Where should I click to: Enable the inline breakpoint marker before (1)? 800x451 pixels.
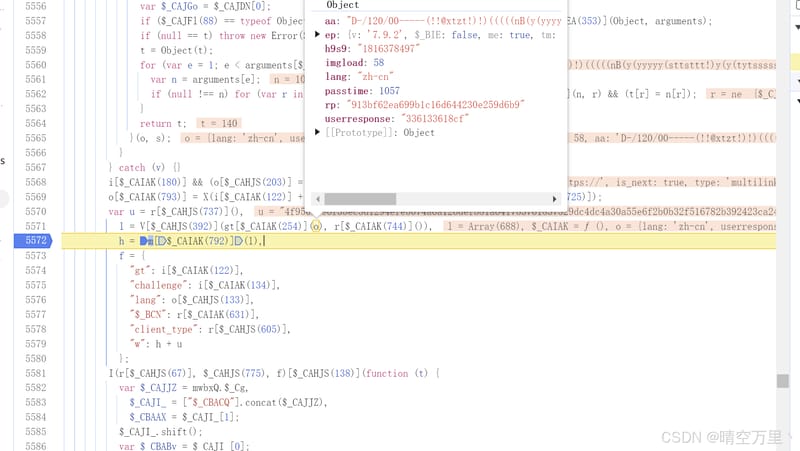(239, 241)
